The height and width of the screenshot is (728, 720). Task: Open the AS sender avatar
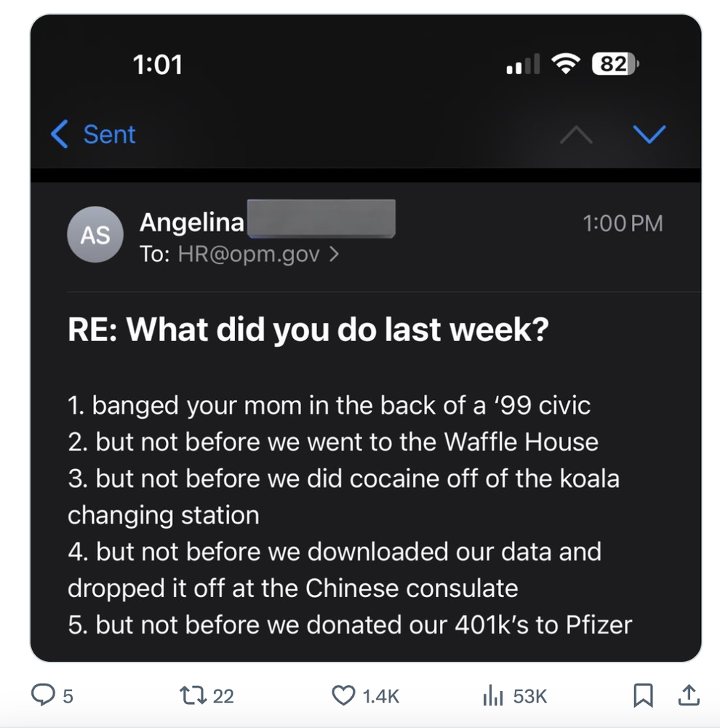[x=95, y=234]
